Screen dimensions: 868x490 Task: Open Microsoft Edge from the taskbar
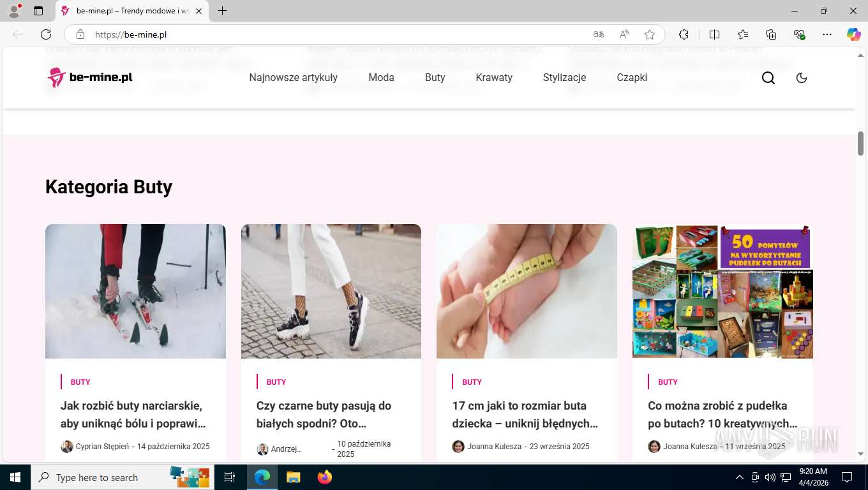(x=262, y=477)
